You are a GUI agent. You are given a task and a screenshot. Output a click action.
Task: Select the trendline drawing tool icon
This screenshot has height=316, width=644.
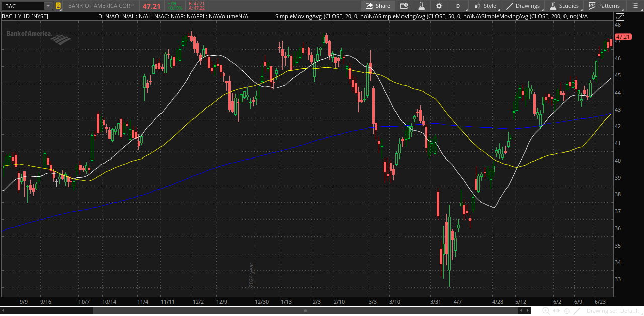[x=577, y=311]
